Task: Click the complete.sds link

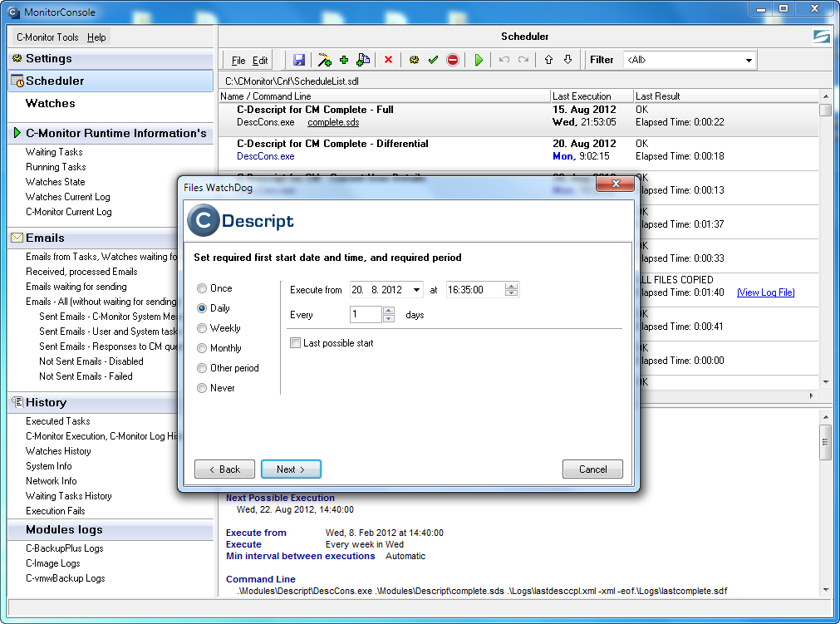Action: click(333, 122)
